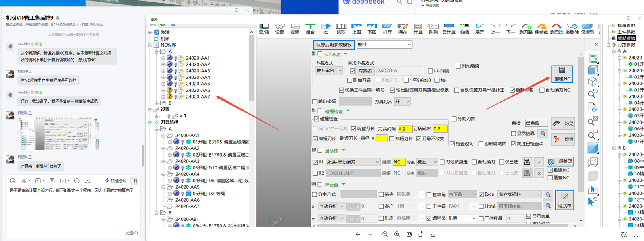
Task: Click the 读取 read toolbar icon
Action: [341, 29]
